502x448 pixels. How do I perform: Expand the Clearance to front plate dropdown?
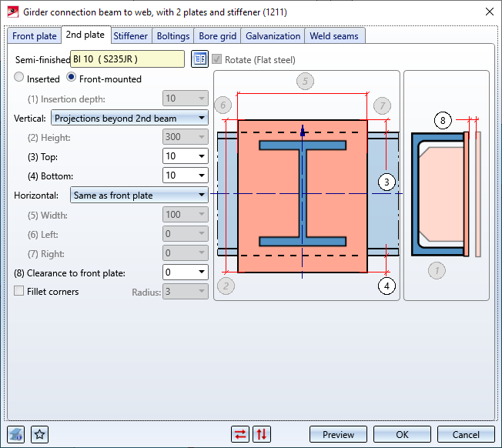coord(202,272)
